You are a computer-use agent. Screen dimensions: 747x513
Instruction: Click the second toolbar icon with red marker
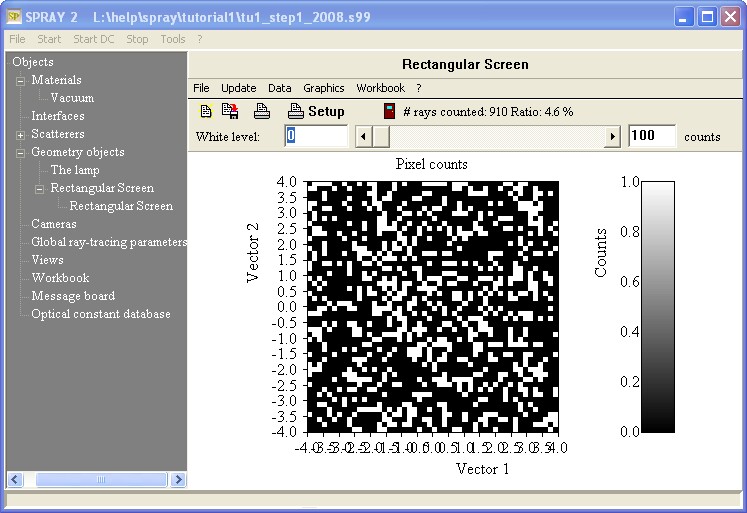click(x=230, y=112)
